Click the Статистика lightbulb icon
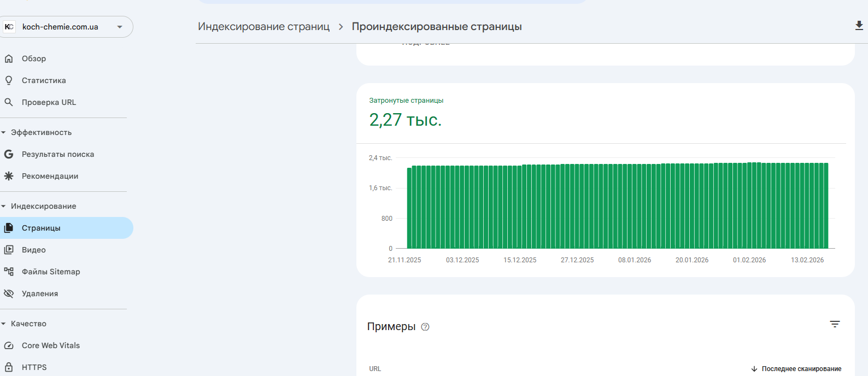 9,80
